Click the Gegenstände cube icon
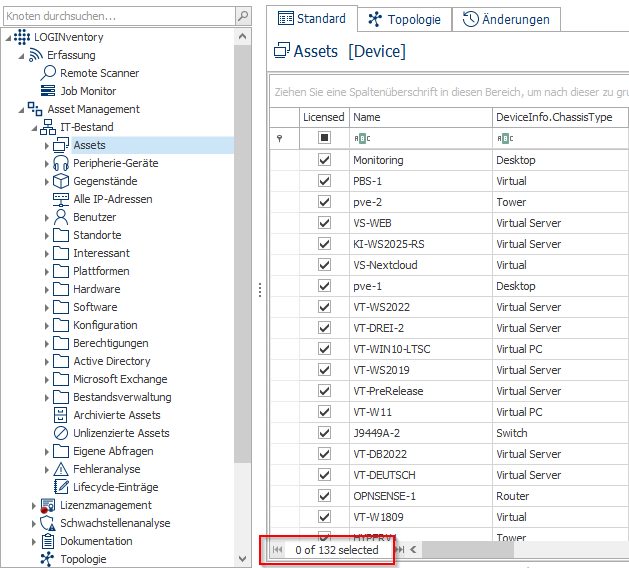Viewport: 629px width, 568px height. pos(61,181)
